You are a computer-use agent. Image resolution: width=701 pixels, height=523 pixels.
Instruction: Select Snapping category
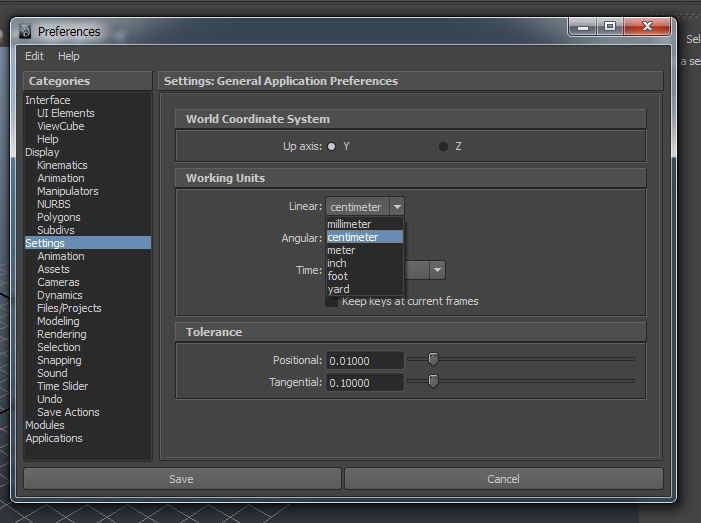(88, 360)
